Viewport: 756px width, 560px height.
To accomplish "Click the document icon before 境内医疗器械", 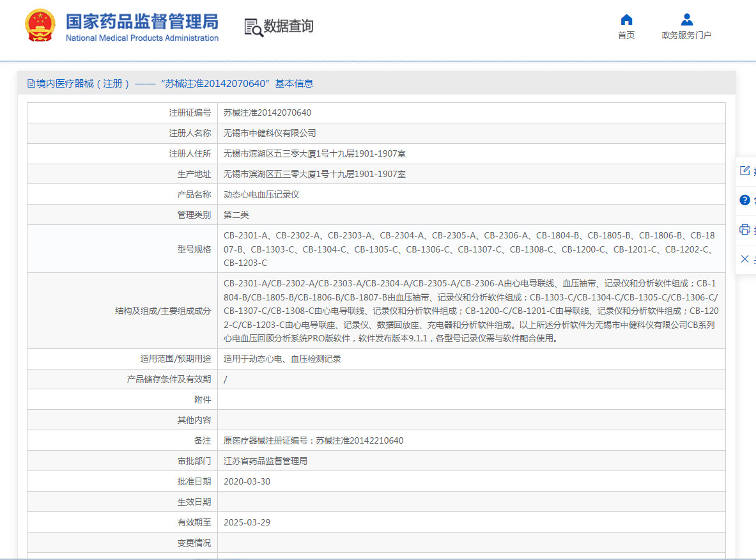I will tap(31, 84).
